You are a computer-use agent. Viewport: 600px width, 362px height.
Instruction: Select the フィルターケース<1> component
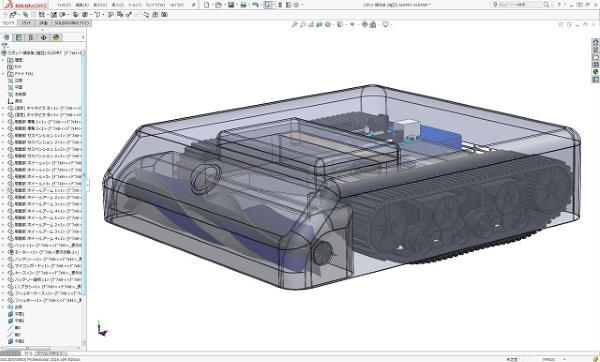[44, 293]
